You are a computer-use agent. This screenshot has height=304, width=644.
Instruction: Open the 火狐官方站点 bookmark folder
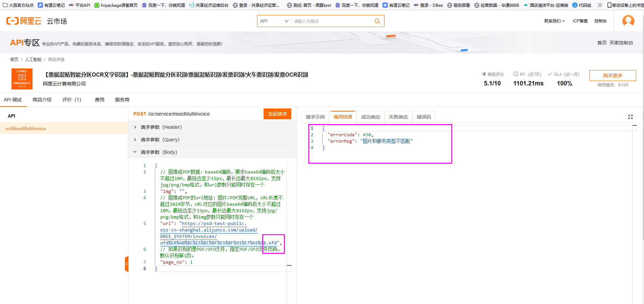tap(18, 5)
